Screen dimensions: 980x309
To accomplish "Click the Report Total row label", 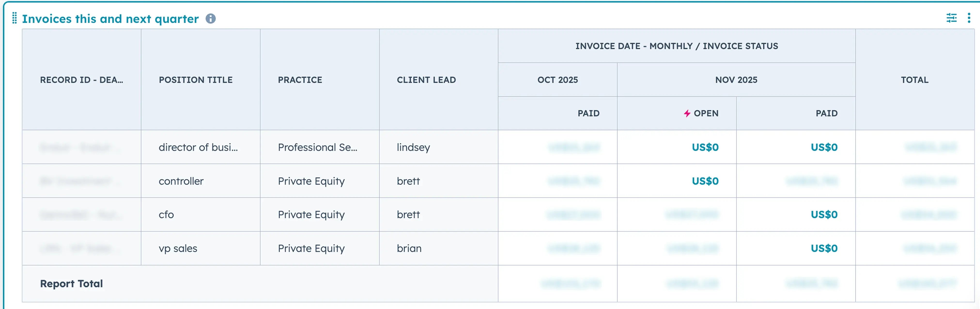I will pyautogui.click(x=71, y=284).
